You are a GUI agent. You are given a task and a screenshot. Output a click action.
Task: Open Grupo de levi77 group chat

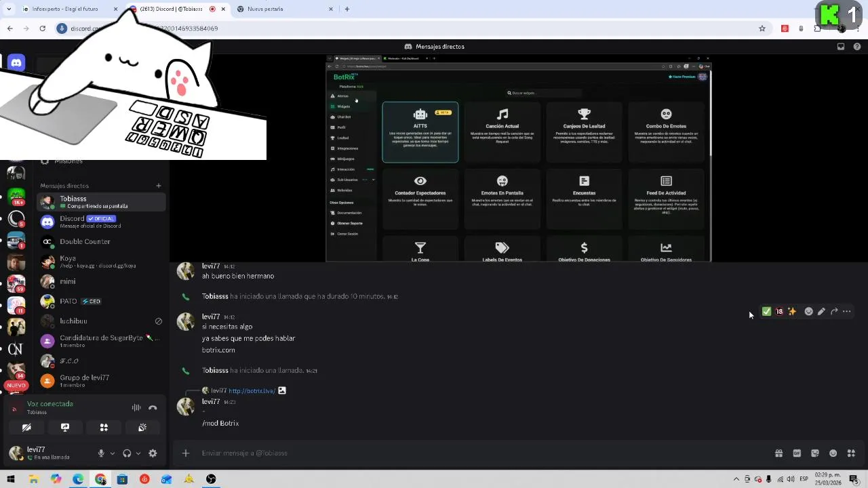point(102,381)
